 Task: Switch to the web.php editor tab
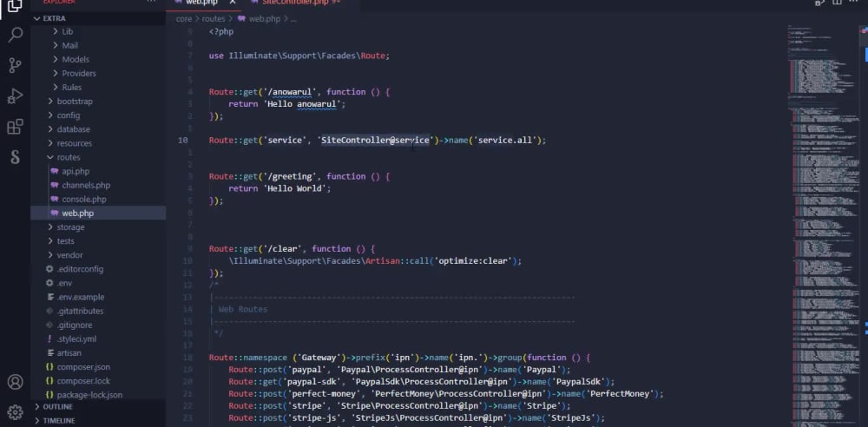203,3
